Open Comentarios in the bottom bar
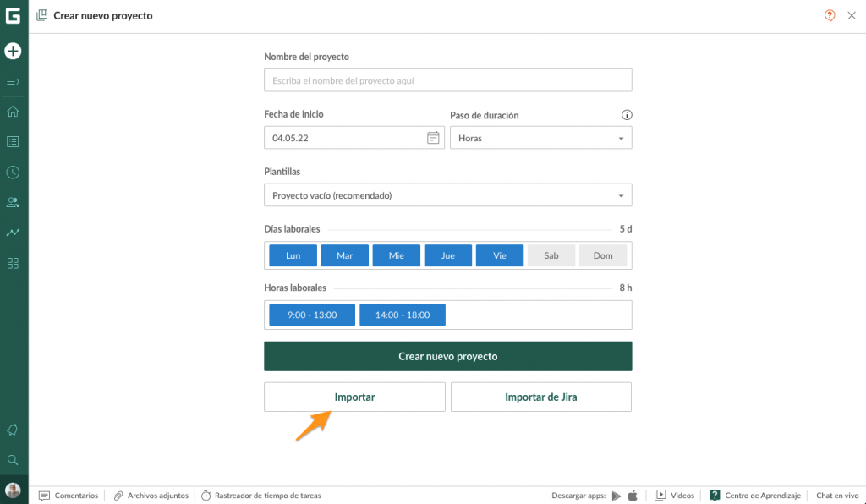 pyautogui.click(x=69, y=496)
